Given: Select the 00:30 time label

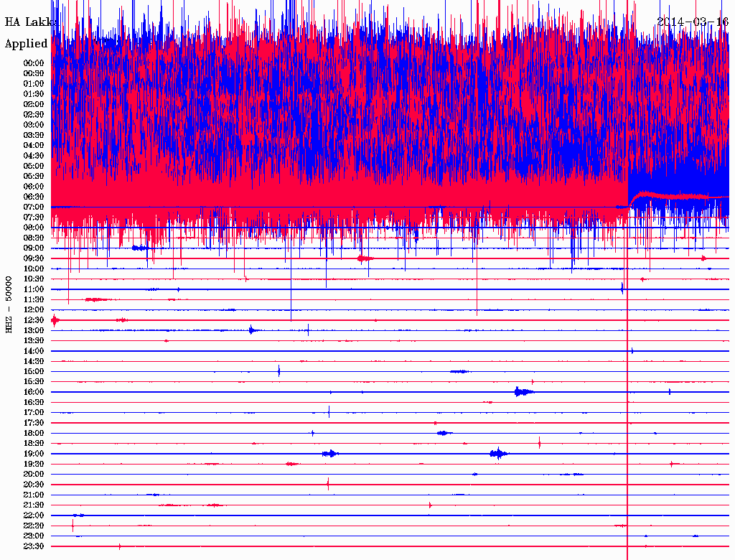Looking at the screenshot, I should tap(34, 73).
